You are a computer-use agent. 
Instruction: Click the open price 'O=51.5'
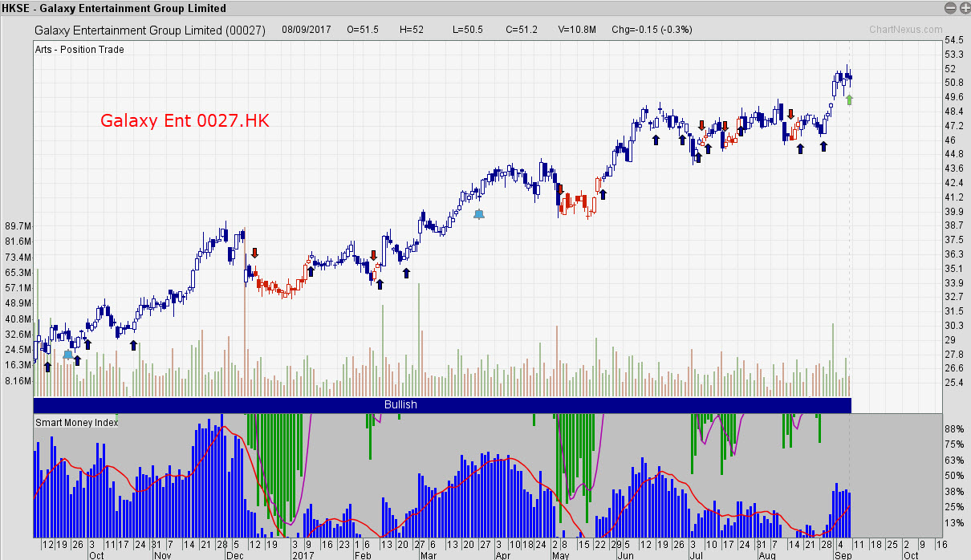pos(363,30)
